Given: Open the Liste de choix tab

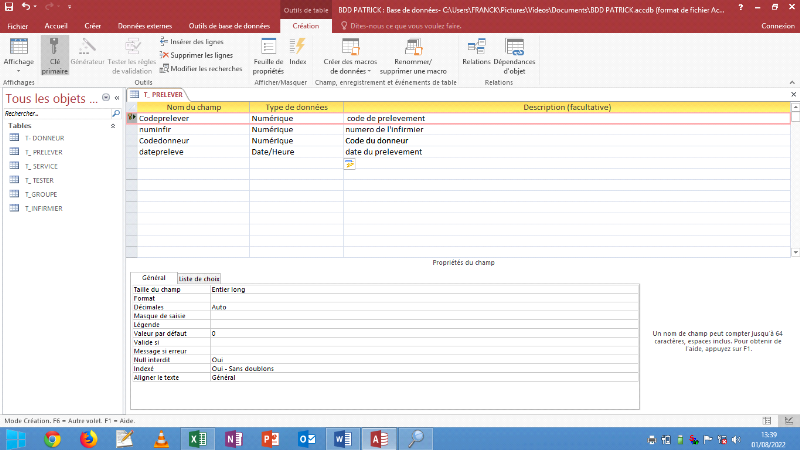Looking at the screenshot, I should 199,278.
